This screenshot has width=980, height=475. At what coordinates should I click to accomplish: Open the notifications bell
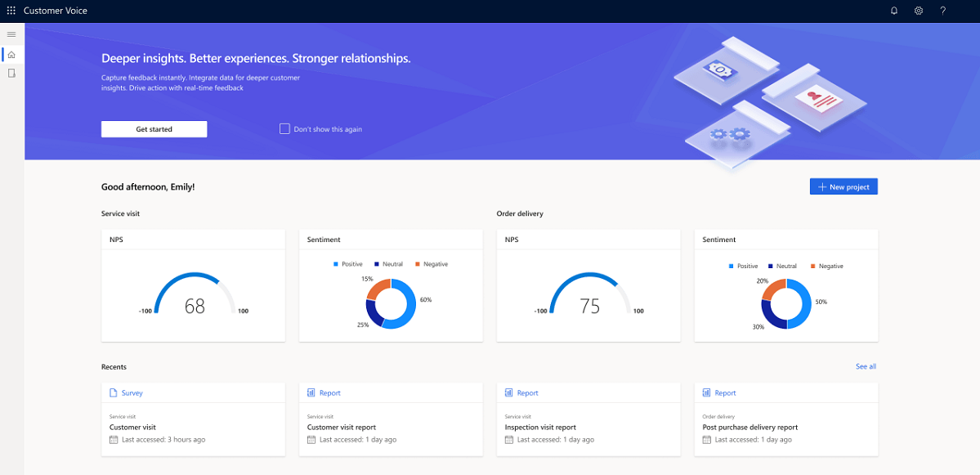pyautogui.click(x=894, y=11)
